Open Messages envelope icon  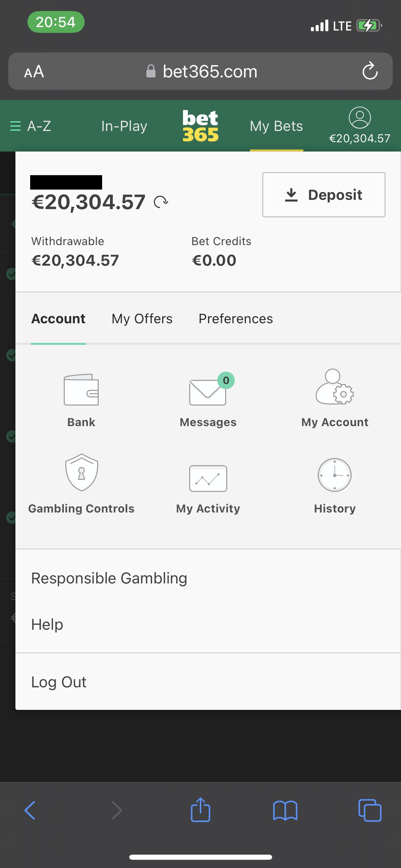[208, 391]
